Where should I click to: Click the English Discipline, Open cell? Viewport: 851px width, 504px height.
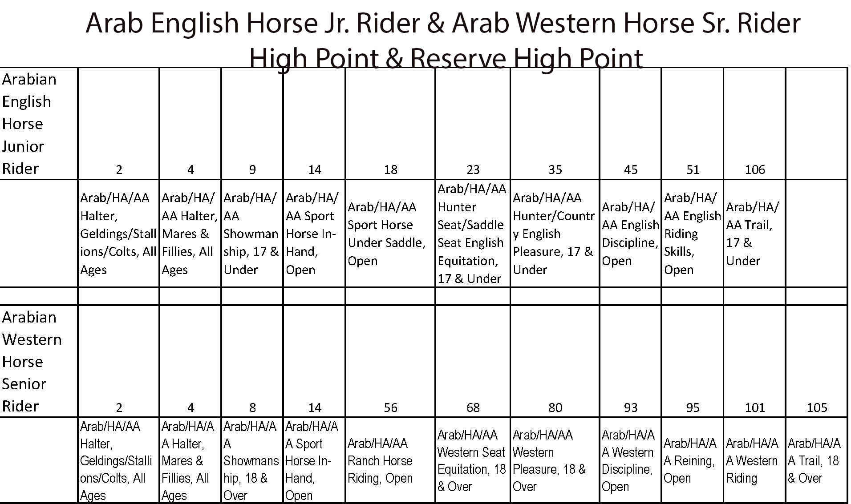(x=630, y=234)
